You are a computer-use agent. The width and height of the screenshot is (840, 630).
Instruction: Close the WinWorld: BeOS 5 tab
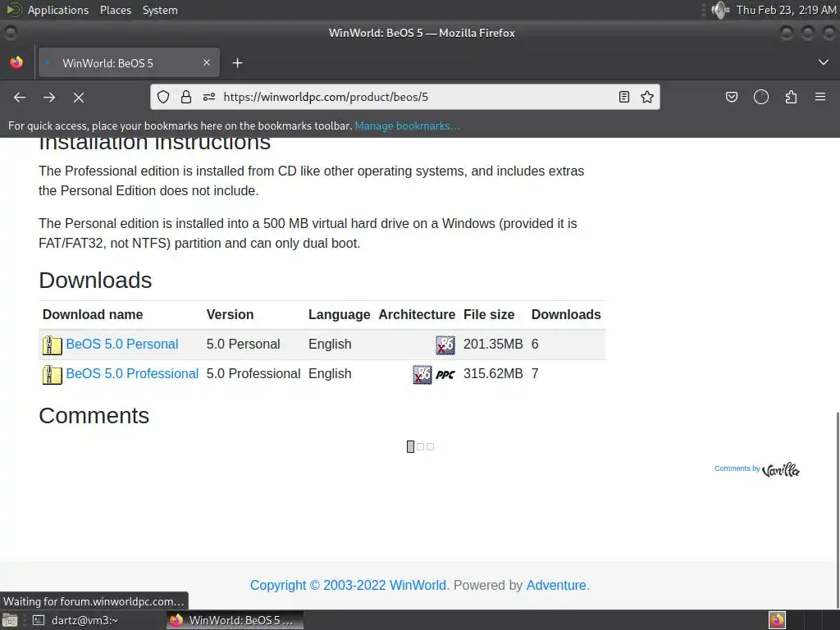click(x=206, y=62)
